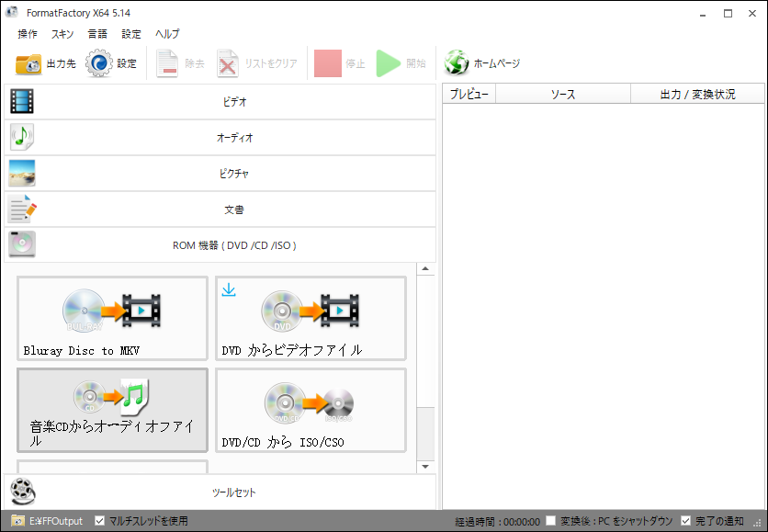768x532 pixels.
Task: Open the 操作 menu
Action: tap(28, 34)
